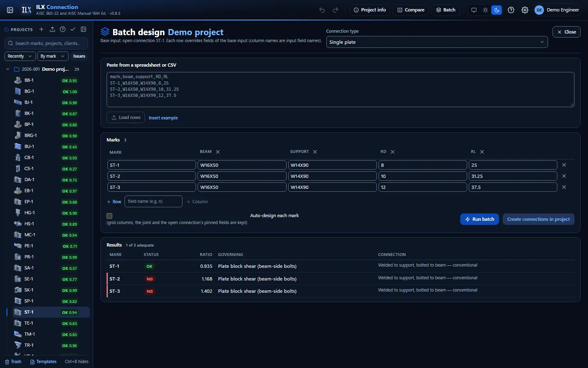Click RL cell with value 37.5
The height and width of the screenshot is (368, 588).
pos(513,187)
